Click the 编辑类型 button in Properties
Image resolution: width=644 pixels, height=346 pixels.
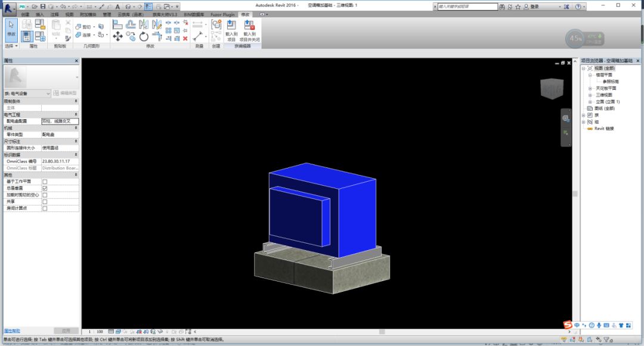66,93
